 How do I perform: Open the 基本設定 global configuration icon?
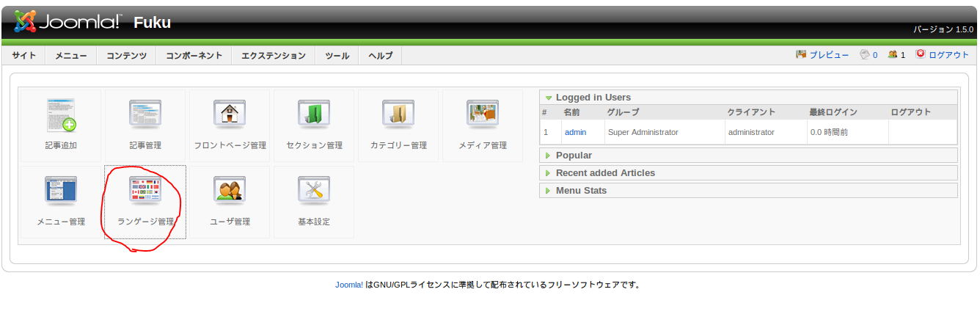(314, 202)
